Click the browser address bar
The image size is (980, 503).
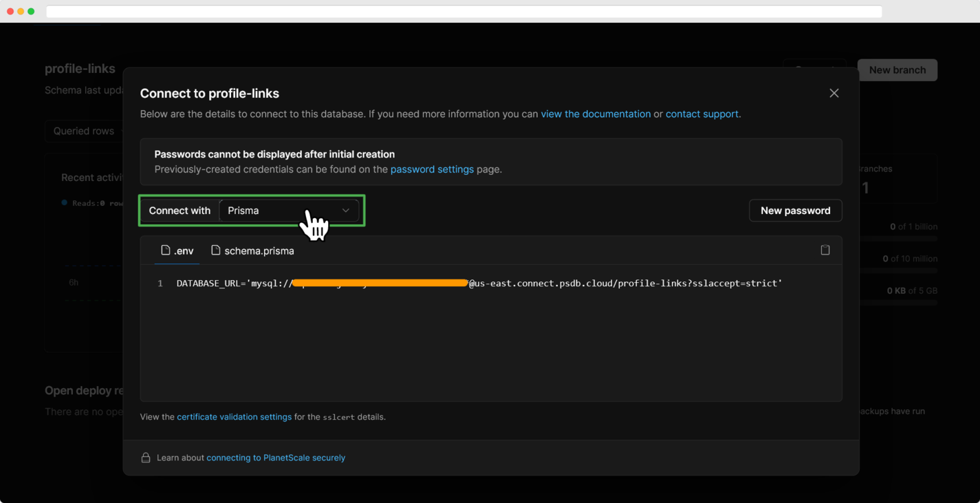464,12
